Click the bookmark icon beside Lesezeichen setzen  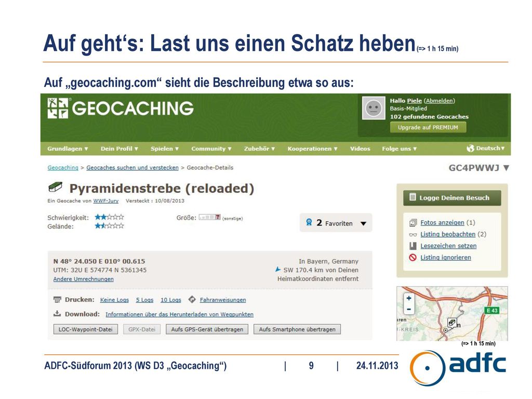413,246
